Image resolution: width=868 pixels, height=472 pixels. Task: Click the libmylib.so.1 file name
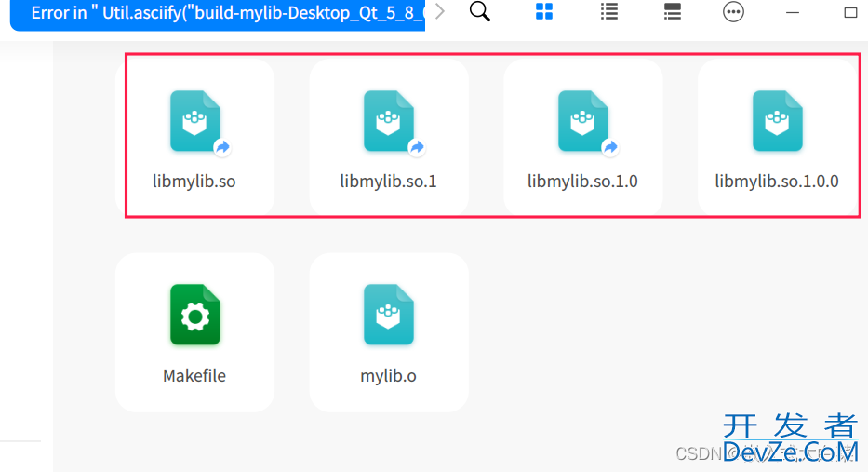pos(389,182)
